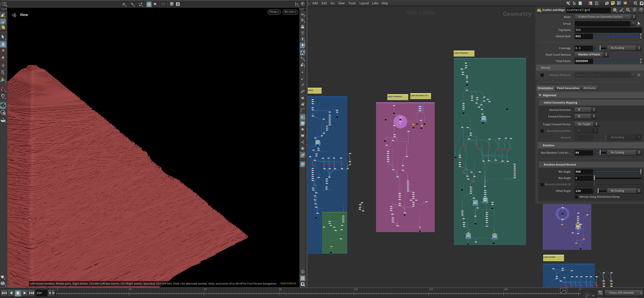Image resolution: width=644 pixels, height=298 pixels.
Task: Adjust the Global Seed slider
Action: 617,36
